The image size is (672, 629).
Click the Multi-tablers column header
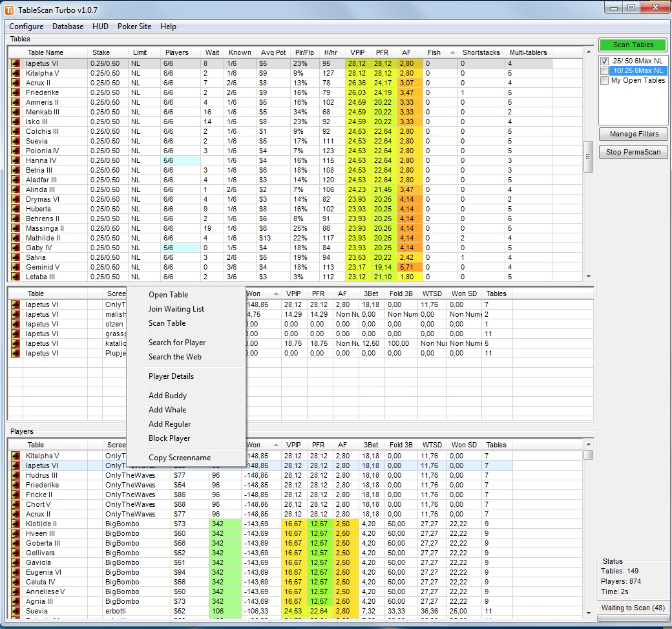528,52
